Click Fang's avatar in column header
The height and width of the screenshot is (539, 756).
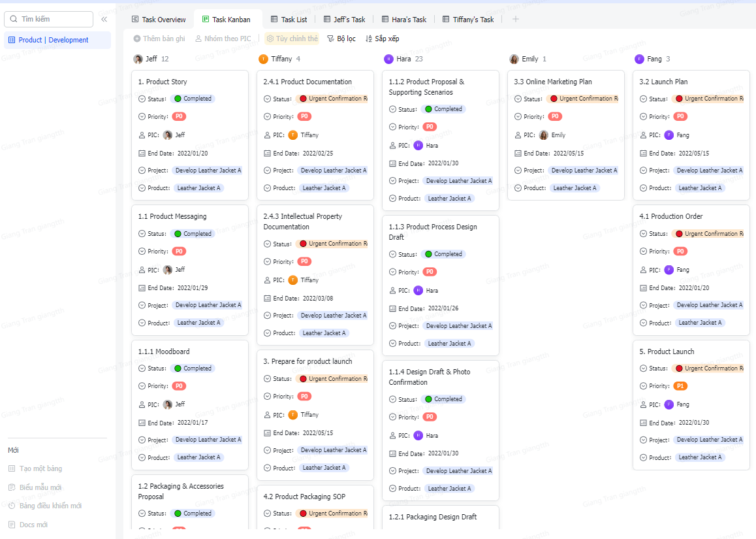(639, 59)
